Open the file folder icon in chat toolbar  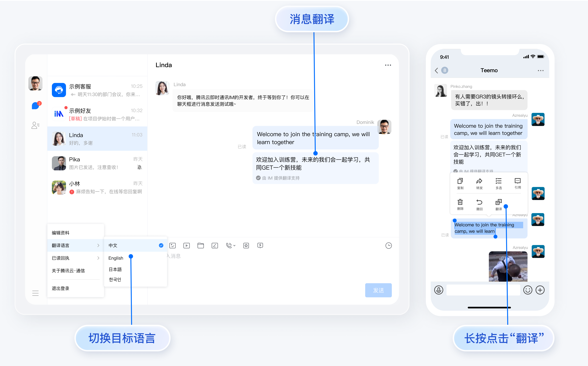pos(201,245)
